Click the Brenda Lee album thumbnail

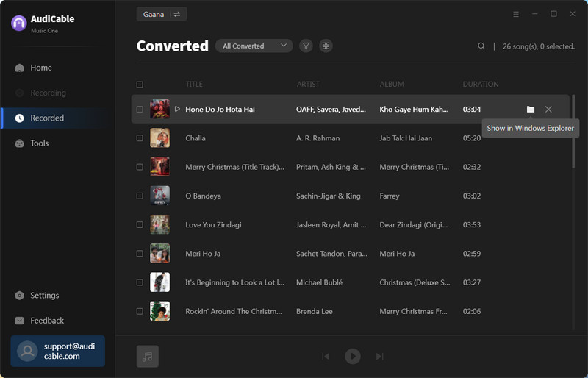tap(159, 312)
